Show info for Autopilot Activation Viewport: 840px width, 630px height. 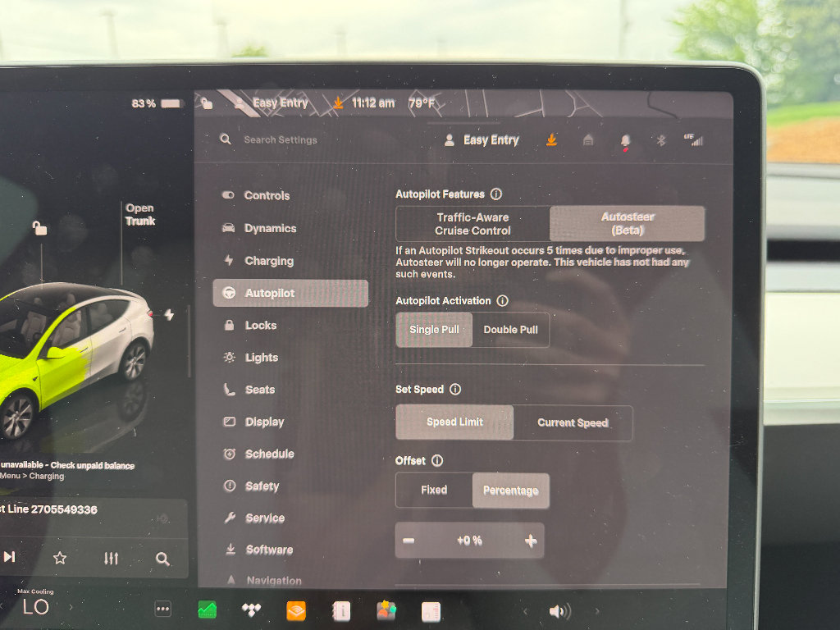tap(503, 300)
